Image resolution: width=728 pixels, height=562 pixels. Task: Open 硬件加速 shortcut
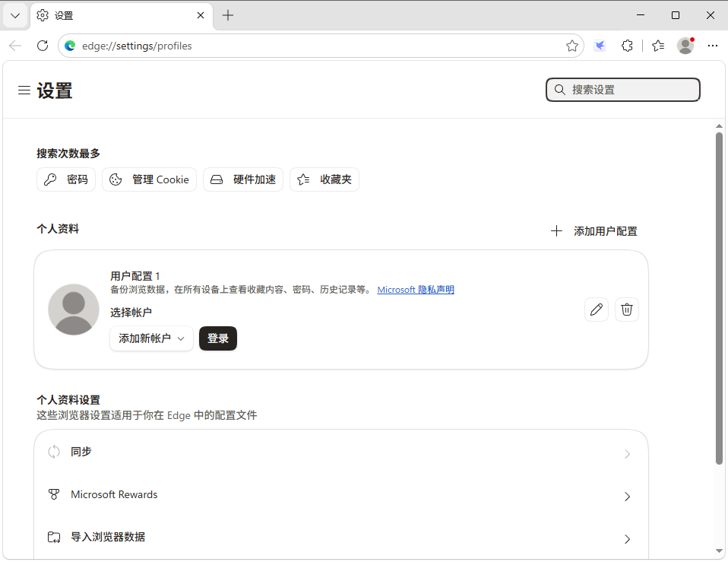pyautogui.click(x=243, y=179)
